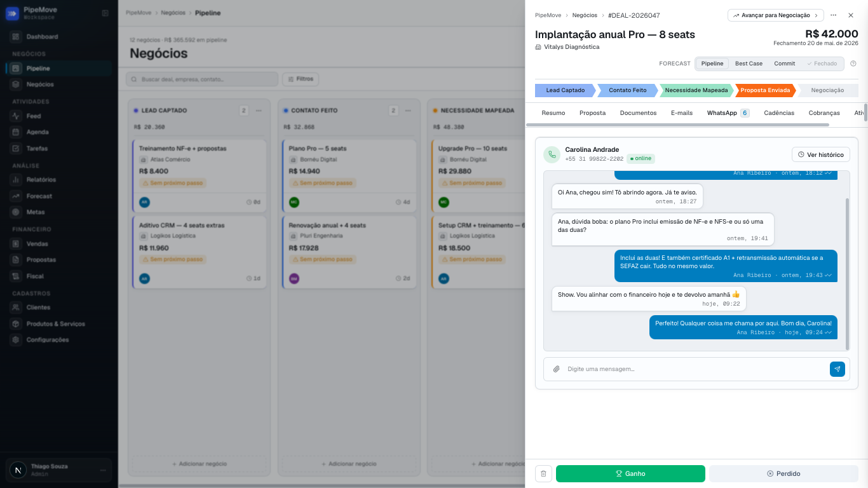Open the Filtros filter menu
868x488 pixels.
point(301,79)
